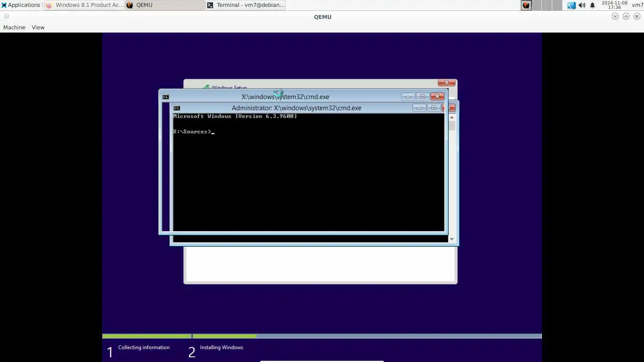
Task: Open the network status tray icon
Action: click(571, 5)
